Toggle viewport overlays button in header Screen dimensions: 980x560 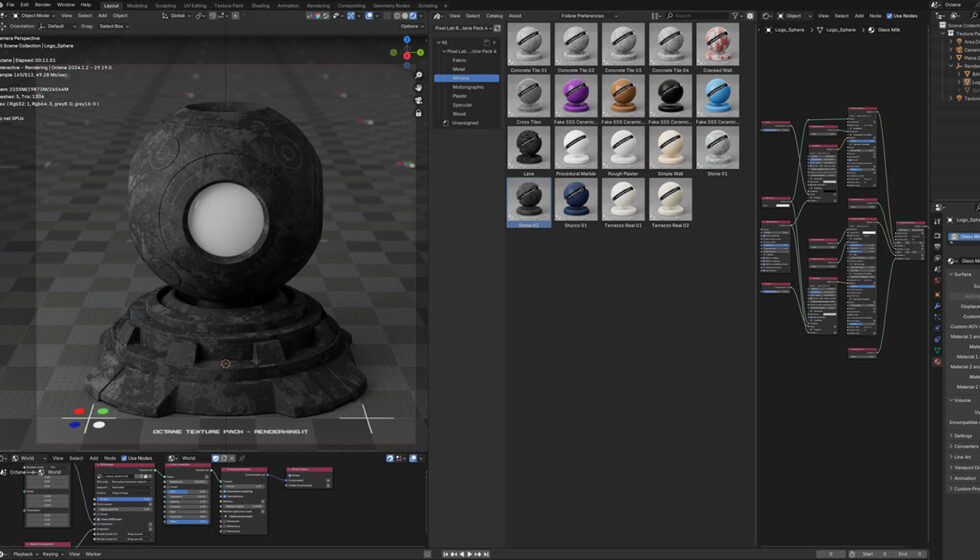pos(368,16)
